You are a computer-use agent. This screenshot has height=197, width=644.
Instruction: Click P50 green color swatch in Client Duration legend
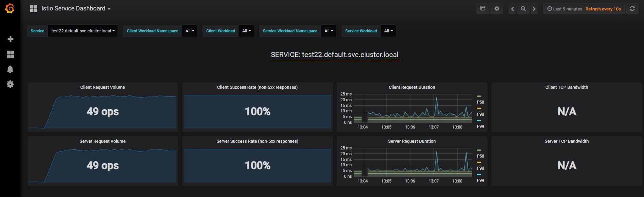[479, 96]
